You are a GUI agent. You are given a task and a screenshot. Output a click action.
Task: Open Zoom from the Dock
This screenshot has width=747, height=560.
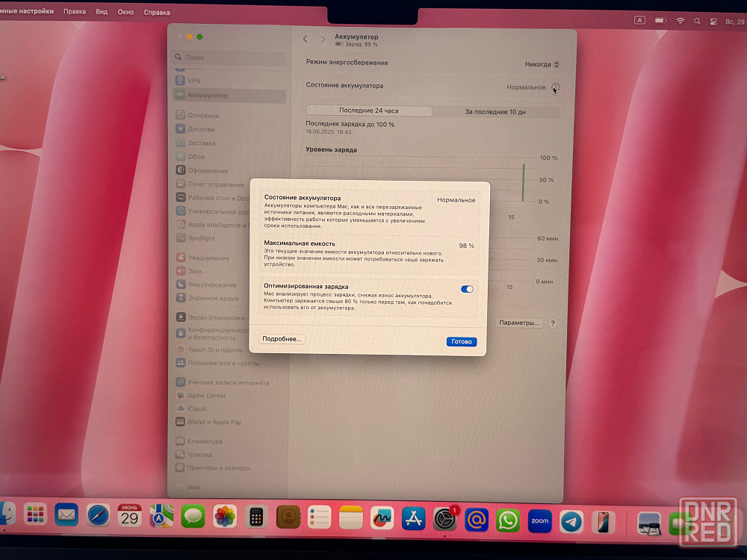pyautogui.click(x=540, y=521)
